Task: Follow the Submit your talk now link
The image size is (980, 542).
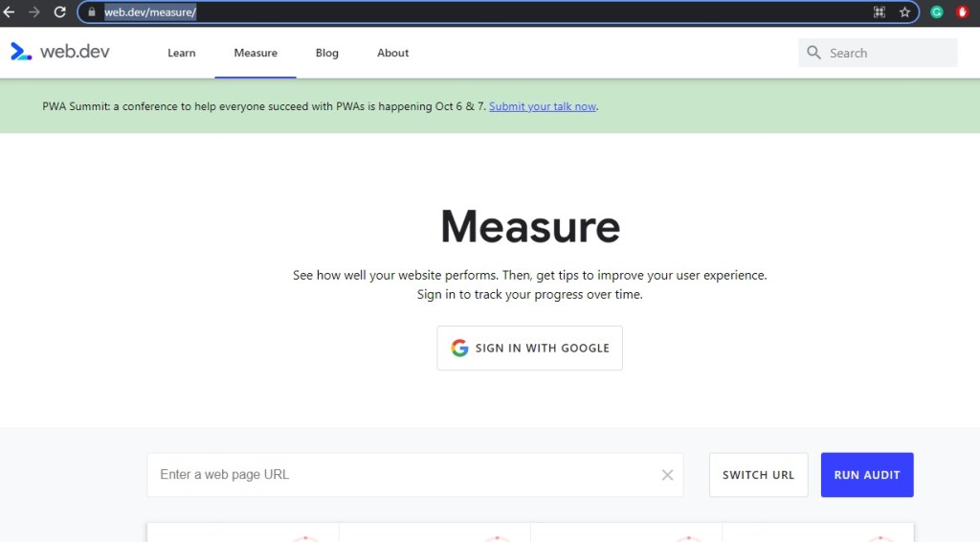Action: coord(543,106)
